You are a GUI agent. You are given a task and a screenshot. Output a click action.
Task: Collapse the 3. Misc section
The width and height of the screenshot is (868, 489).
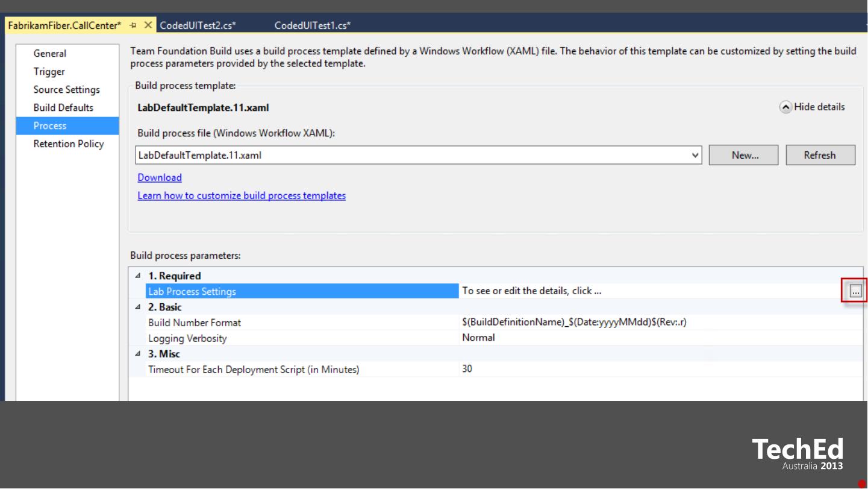[x=139, y=354]
